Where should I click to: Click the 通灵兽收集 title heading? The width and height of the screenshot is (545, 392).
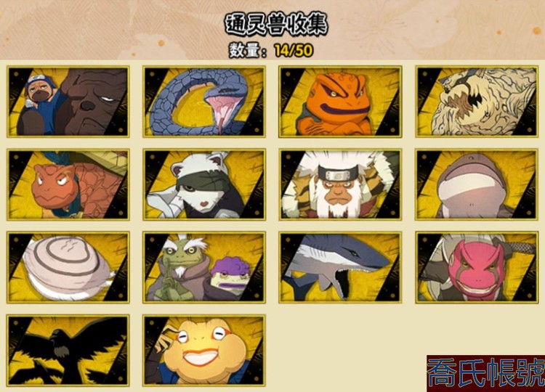click(x=276, y=24)
